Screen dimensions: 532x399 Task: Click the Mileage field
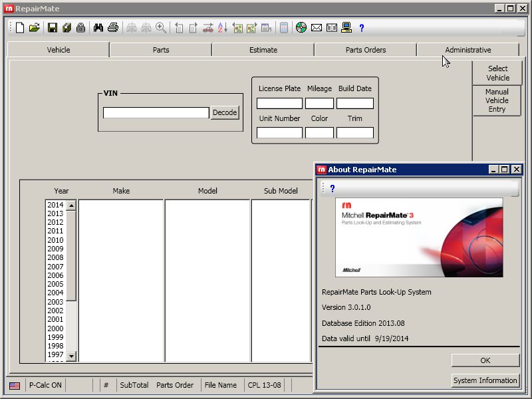pos(319,104)
